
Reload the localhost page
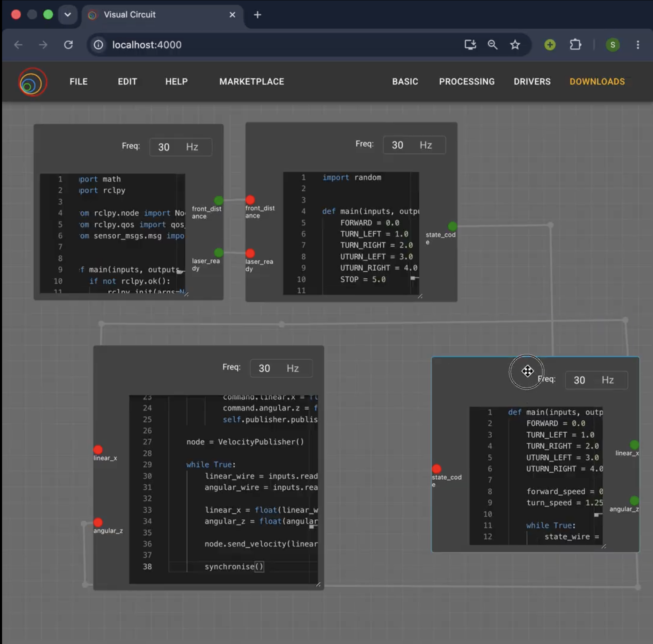68,45
